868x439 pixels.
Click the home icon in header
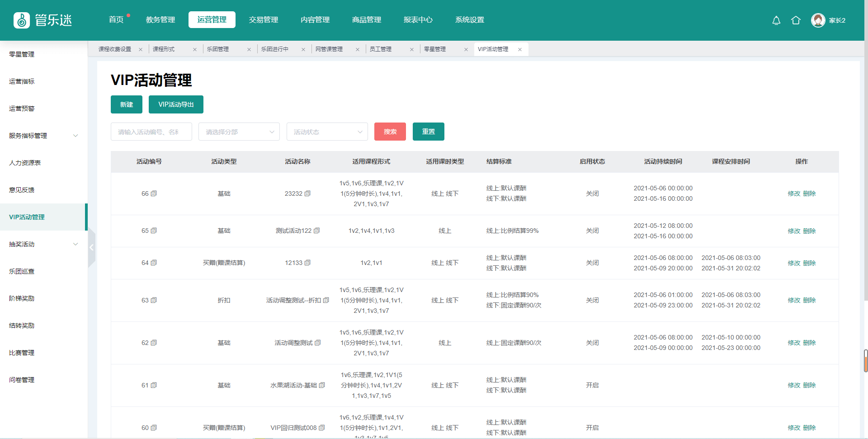pyautogui.click(x=796, y=20)
